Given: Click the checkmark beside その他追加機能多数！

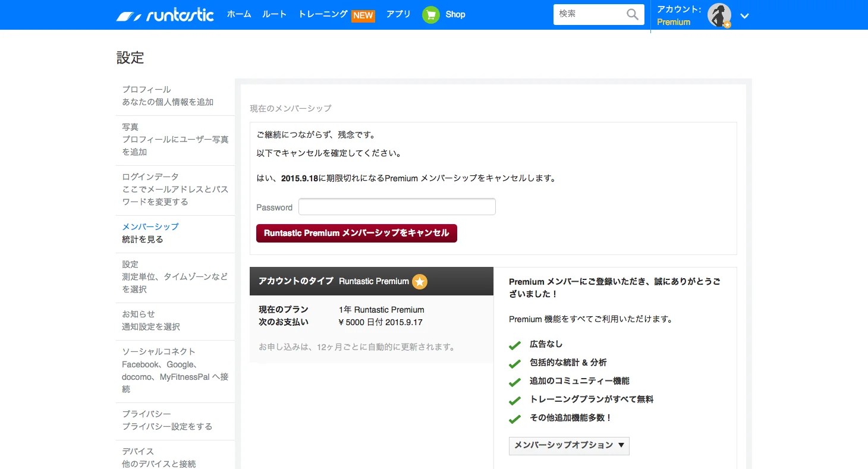Looking at the screenshot, I should tap(515, 418).
